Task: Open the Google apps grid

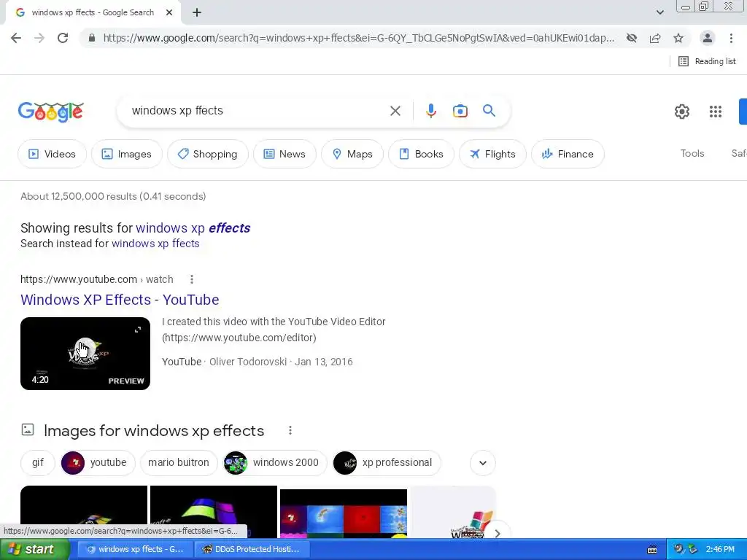Action: [x=715, y=112]
